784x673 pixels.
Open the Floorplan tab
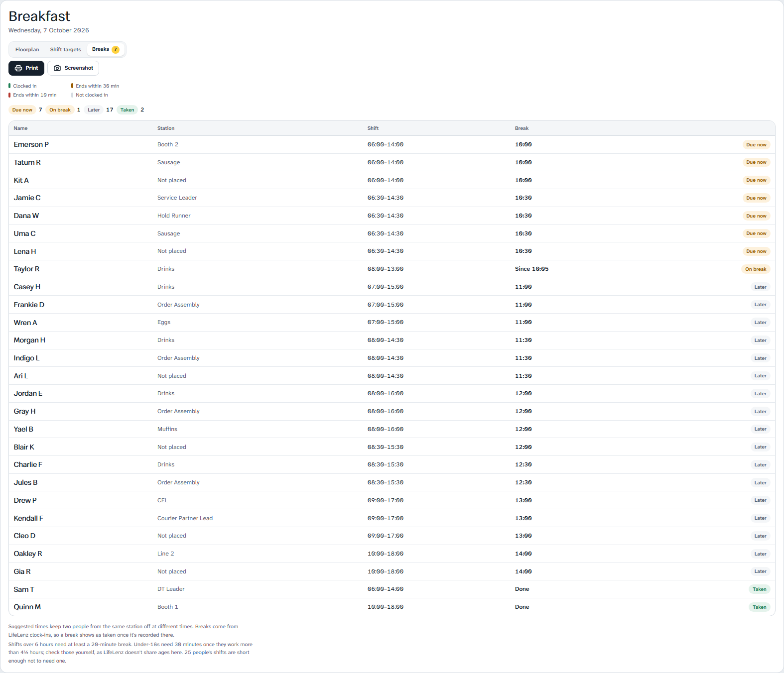pyautogui.click(x=27, y=49)
